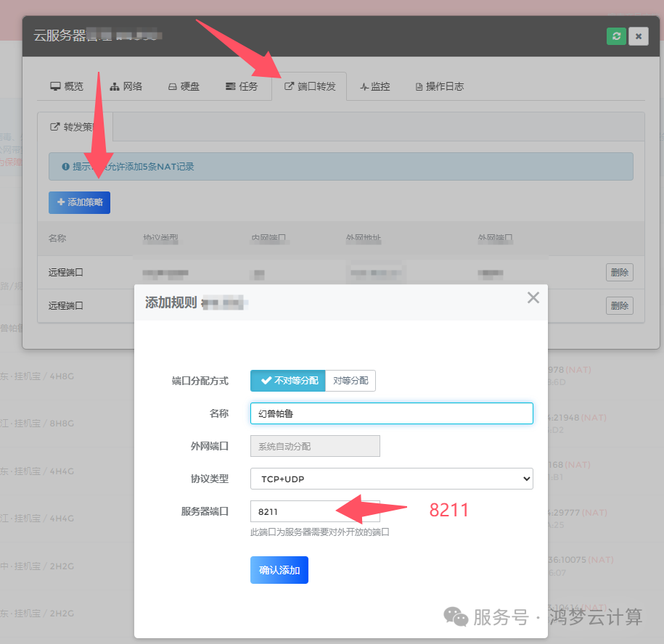Click the 协议类型 field label
The image size is (664, 644).
(x=210, y=479)
